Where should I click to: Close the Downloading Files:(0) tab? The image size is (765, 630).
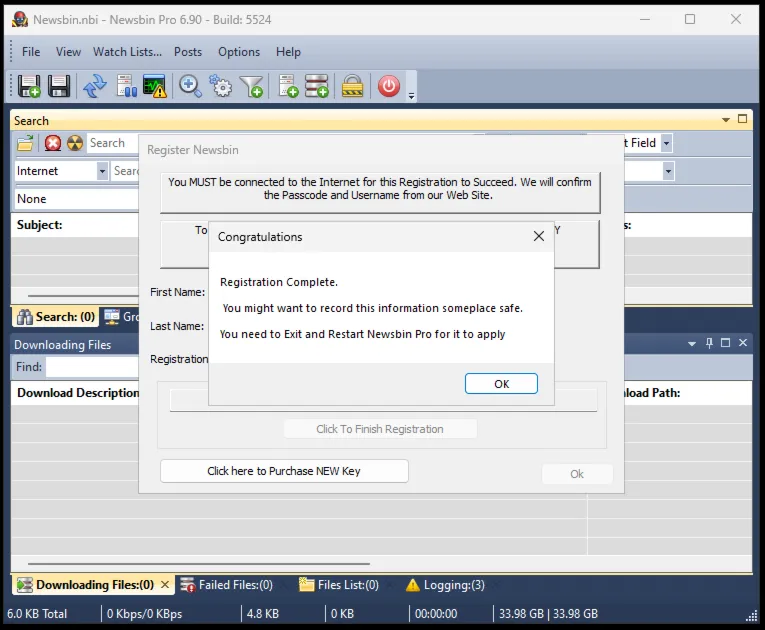point(165,584)
